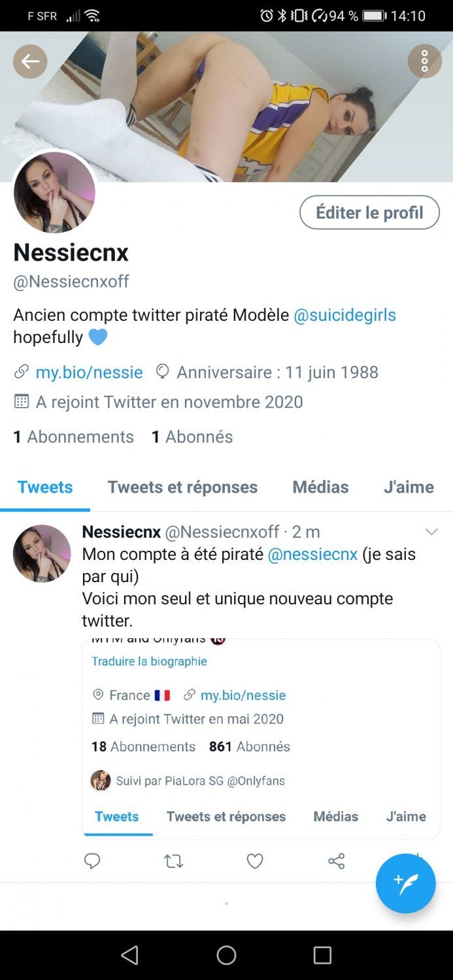
Task: Retweet the pinned hacked-account tweet
Action: click(x=173, y=862)
